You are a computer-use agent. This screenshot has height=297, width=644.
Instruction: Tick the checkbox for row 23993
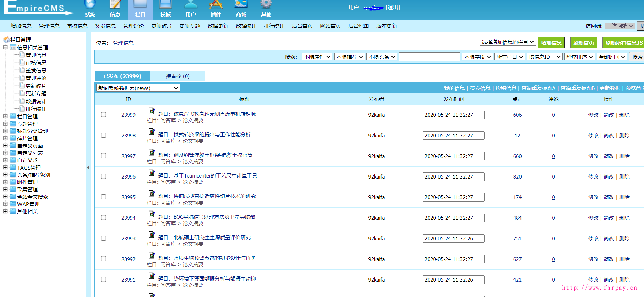click(x=103, y=238)
